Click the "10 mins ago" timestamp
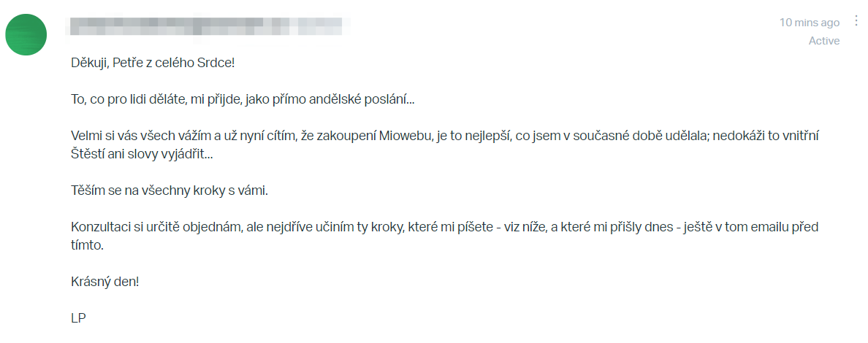This screenshot has width=868, height=343. click(809, 23)
